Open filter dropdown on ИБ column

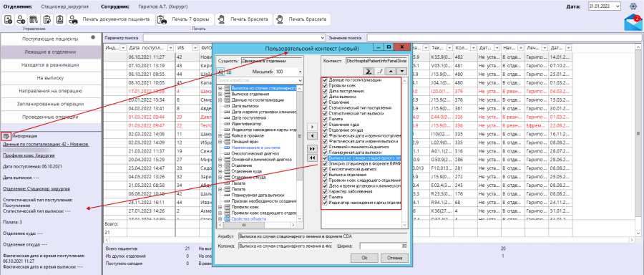point(195,48)
